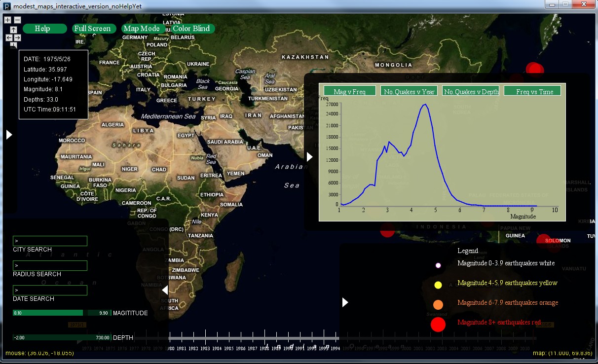Click the 'UTC Time:09:11:51' line in info box

[x=50, y=109]
